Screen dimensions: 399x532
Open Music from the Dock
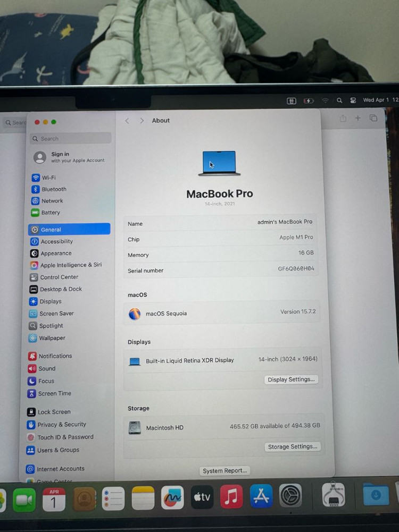coord(231,496)
